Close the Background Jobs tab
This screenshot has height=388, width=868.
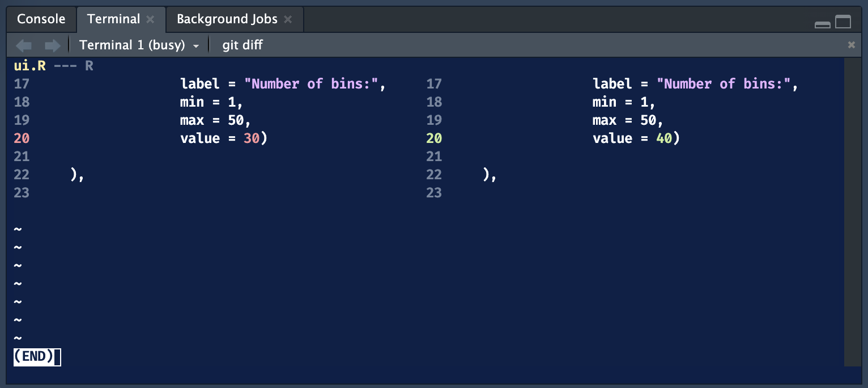[289, 19]
